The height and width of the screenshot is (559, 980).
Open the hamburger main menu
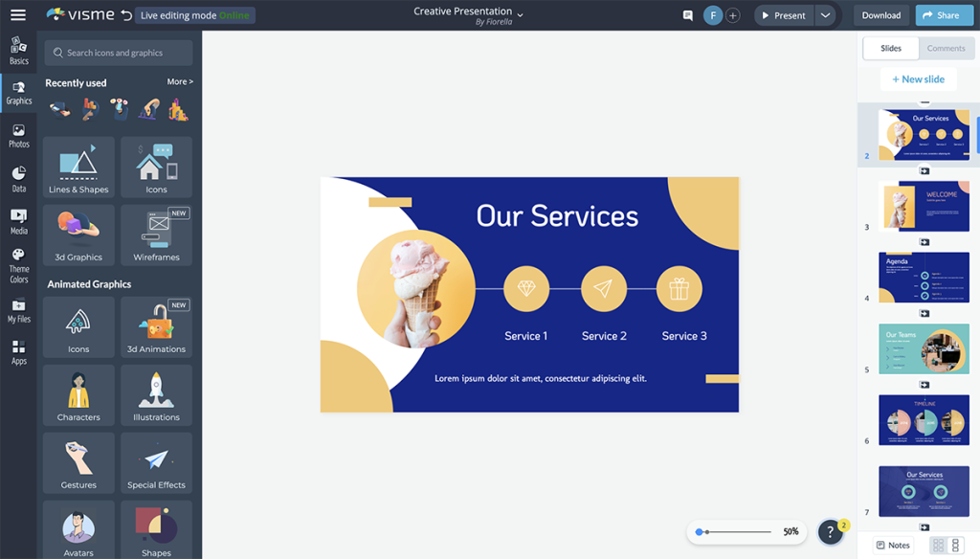pyautogui.click(x=18, y=15)
